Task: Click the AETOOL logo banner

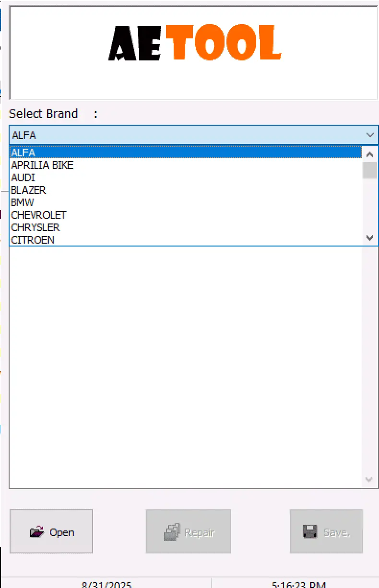Action: (194, 44)
